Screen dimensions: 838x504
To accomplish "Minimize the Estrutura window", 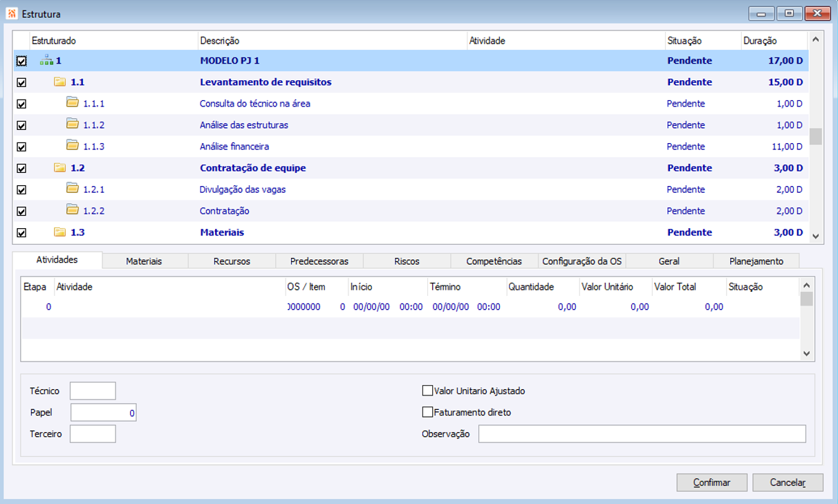I will [761, 13].
